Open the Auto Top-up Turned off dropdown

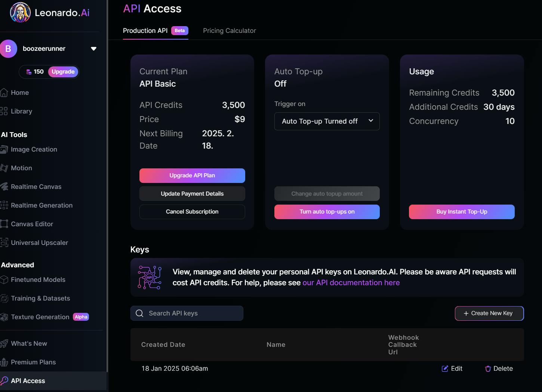click(327, 121)
